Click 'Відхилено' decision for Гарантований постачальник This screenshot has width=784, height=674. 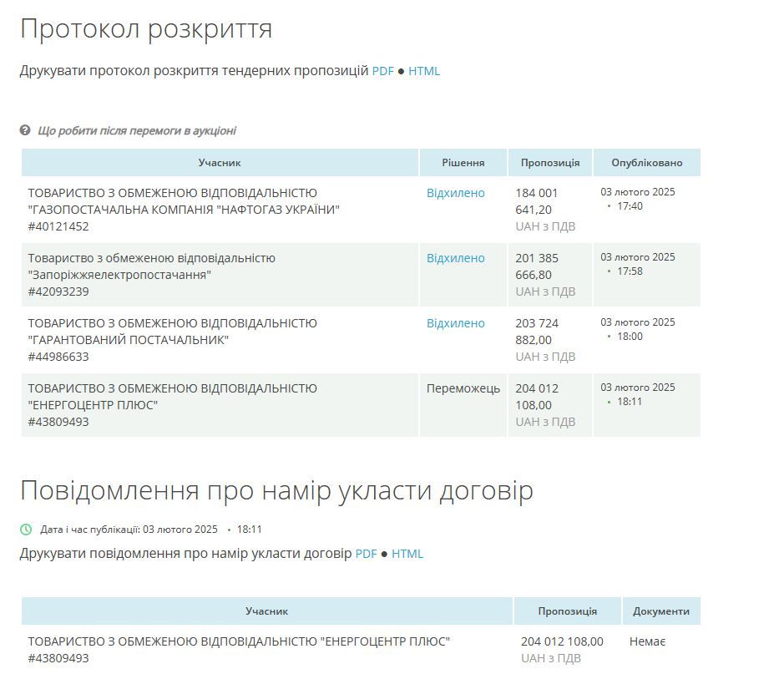click(x=457, y=322)
